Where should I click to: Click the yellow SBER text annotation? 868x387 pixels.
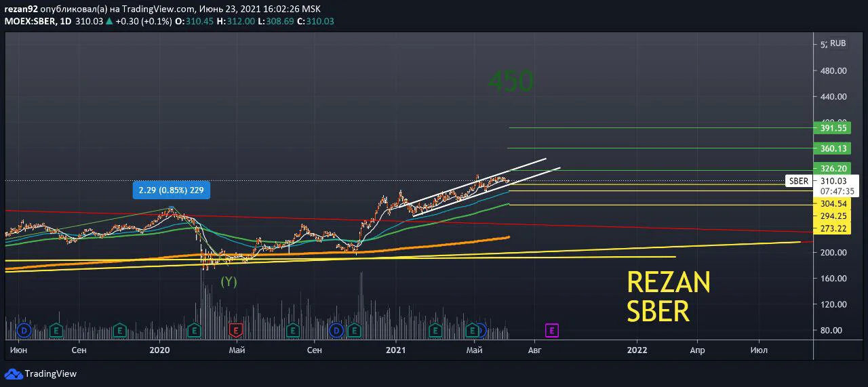(x=658, y=312)
